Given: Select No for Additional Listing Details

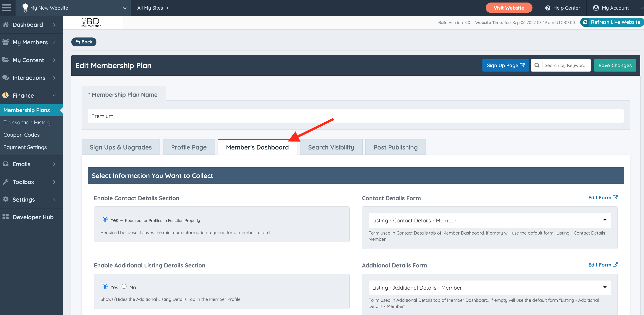Looking at the screenshot, I should [x=124, y=286].
